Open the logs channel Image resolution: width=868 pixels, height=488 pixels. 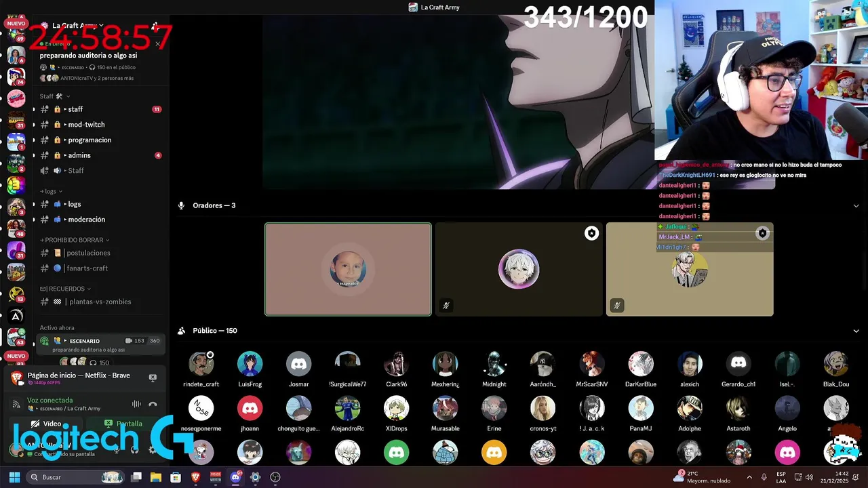[x=100, y=204]
